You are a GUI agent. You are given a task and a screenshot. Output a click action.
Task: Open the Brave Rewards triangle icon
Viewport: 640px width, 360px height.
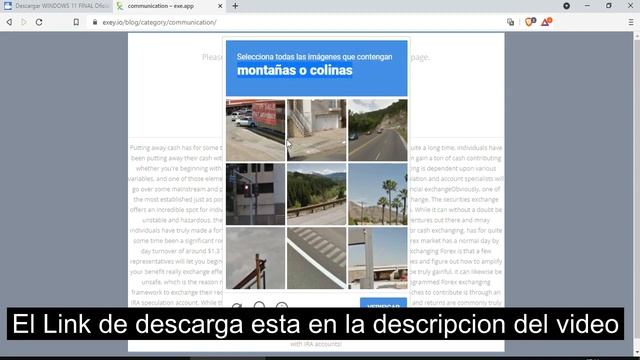(546, 22)
